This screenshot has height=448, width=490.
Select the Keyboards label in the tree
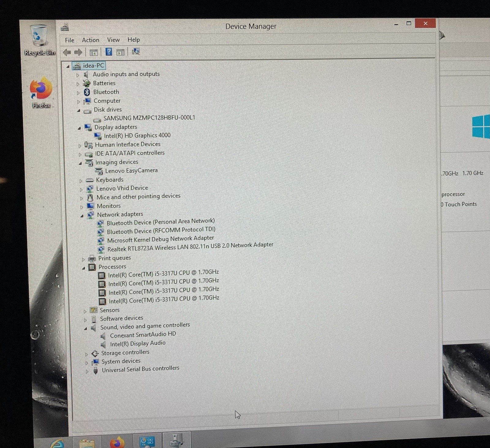tap(110, 180)
